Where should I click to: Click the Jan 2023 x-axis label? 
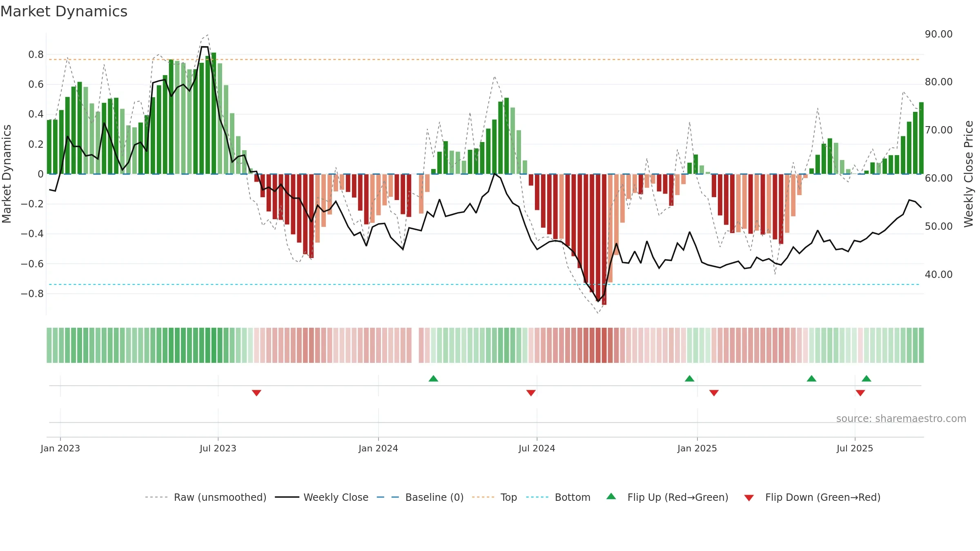tap(60, 448)
